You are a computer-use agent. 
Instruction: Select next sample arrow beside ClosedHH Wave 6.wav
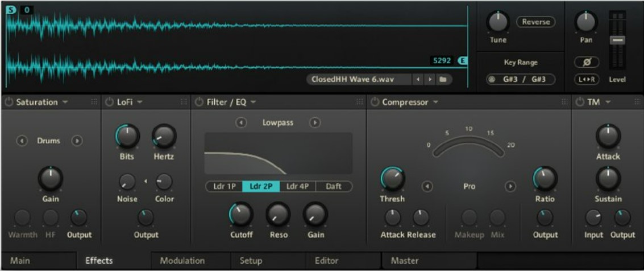tap(430, 80)
